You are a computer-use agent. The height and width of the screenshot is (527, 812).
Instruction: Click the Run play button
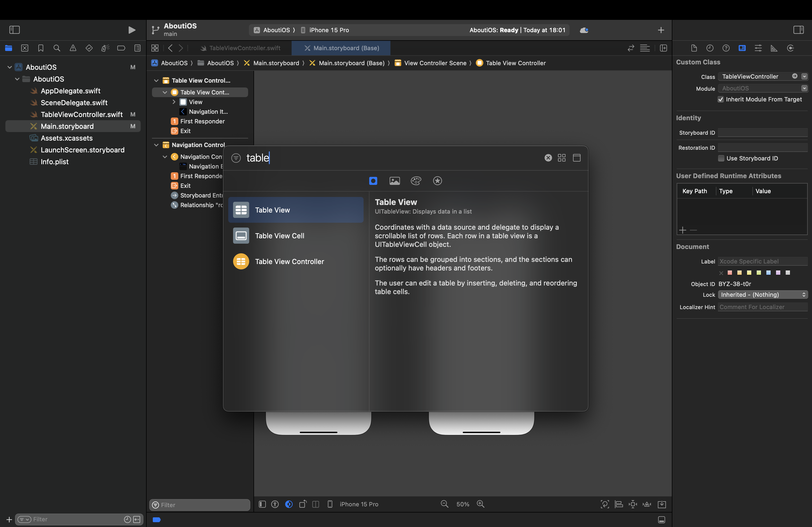point(131,30)
